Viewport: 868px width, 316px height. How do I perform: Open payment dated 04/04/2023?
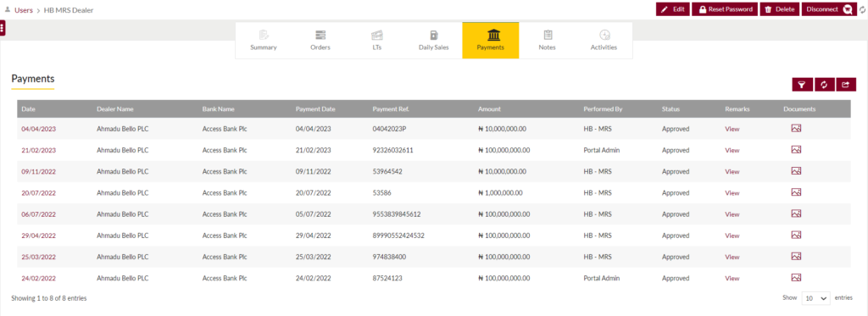click(x=39, y=129)
